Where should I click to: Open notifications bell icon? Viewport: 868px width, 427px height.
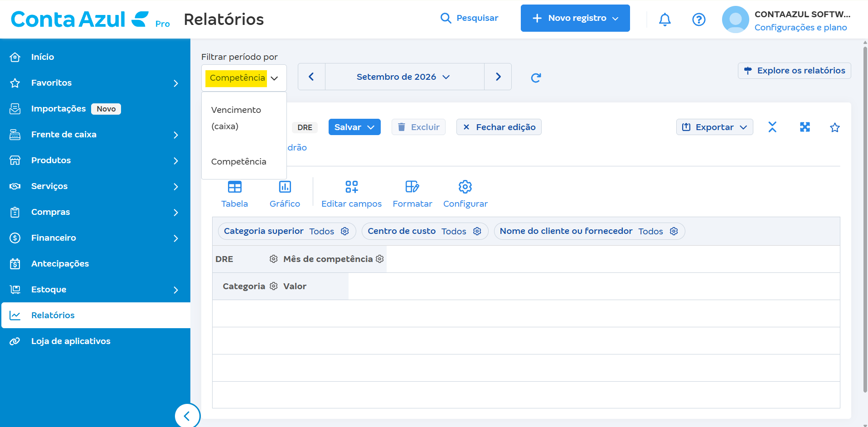pos(664,19)
